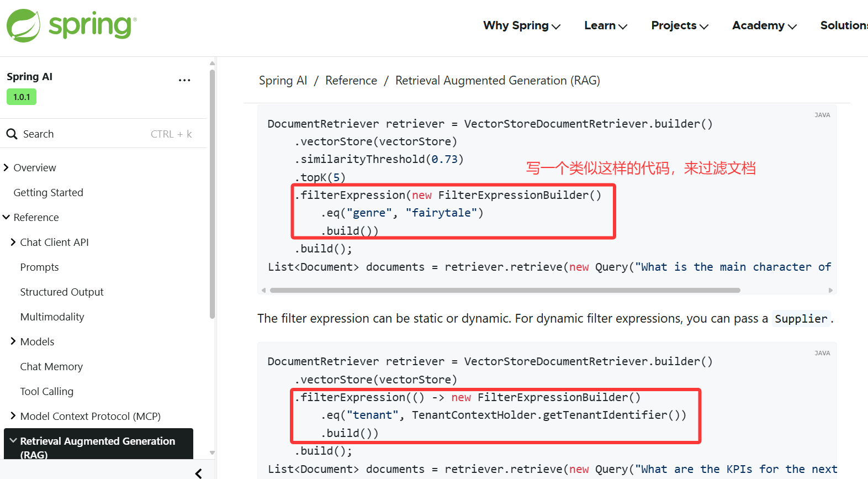The image size is (868, 479).
Task: Select Retrieval Augmented Generation (RAG) sidebar item
Action: pyautogui.click(x=98, y=444)
